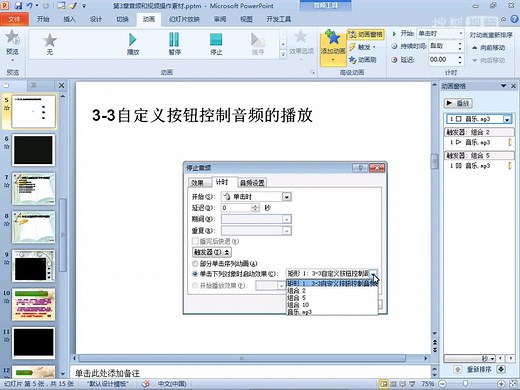Toggle the Animation Pane button
The image size is (520, 390).
point(366,34)
